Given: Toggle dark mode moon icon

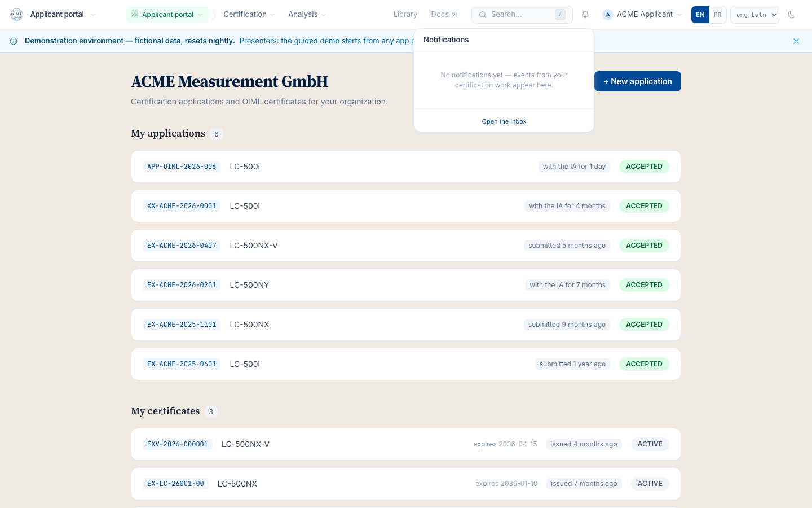Looking at the screenshot, I should click(792, 15).
